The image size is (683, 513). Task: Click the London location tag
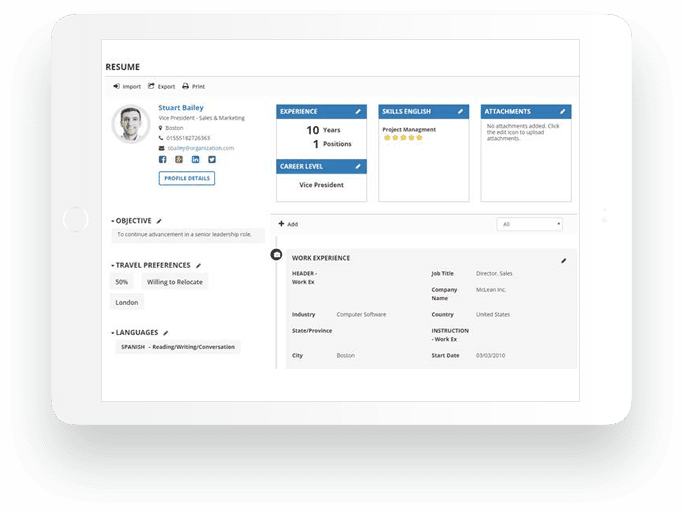(x=127, y=302)
